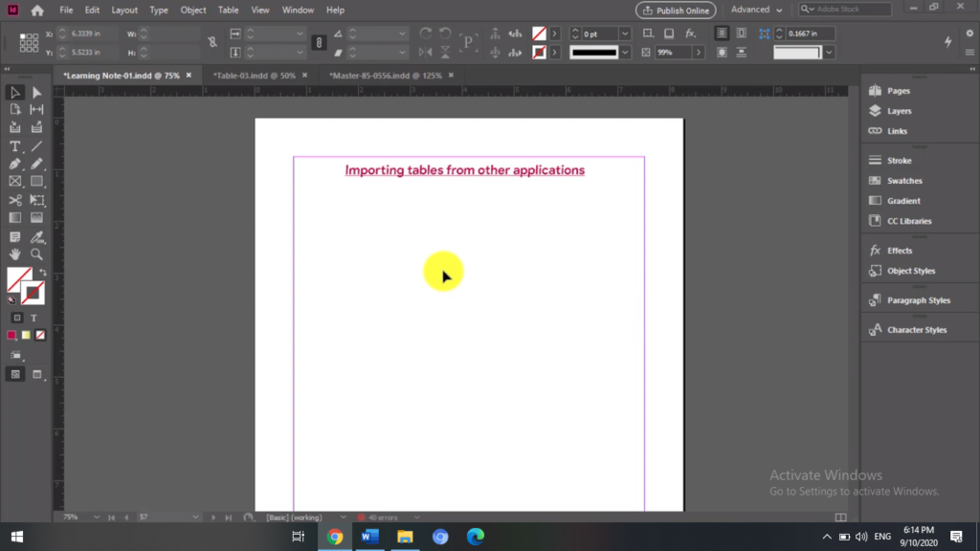
Task: Click the Publish Online button
Action: coord(676,10)
